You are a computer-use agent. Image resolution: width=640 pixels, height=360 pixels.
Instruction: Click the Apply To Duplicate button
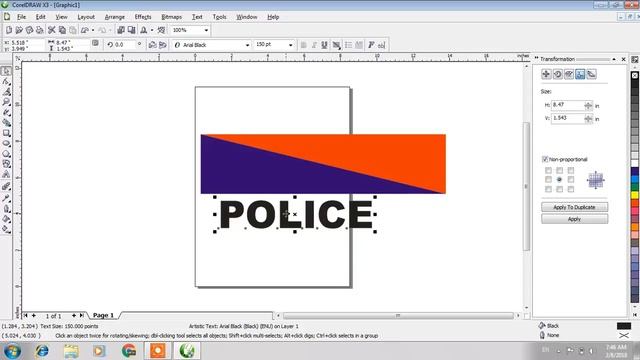[574, 207]
